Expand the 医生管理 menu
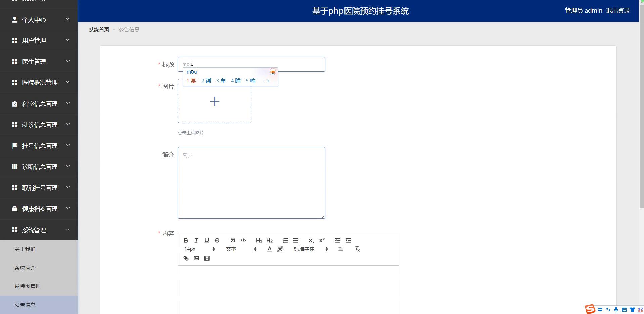Screen dimensions: 644x314 click(x=39, y=62)
